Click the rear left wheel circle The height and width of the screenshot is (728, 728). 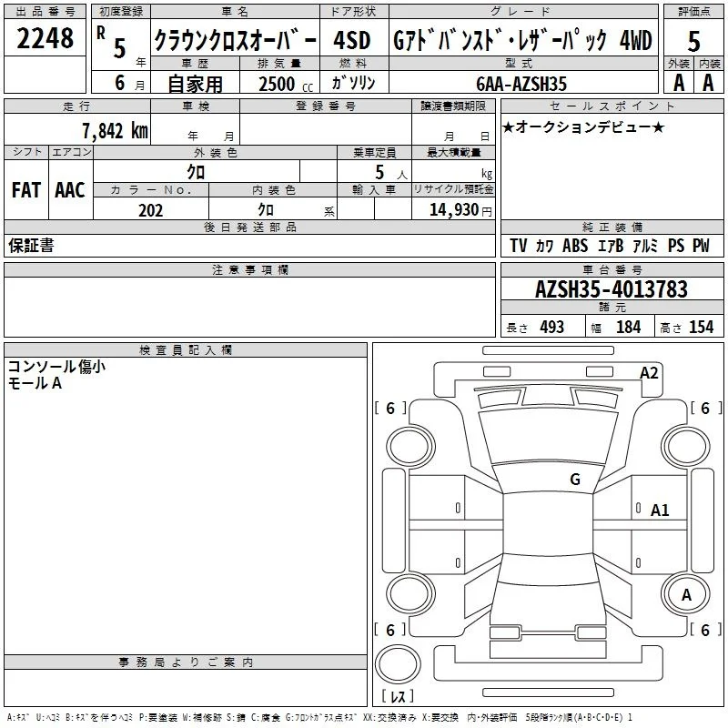(x=410, y=594)
